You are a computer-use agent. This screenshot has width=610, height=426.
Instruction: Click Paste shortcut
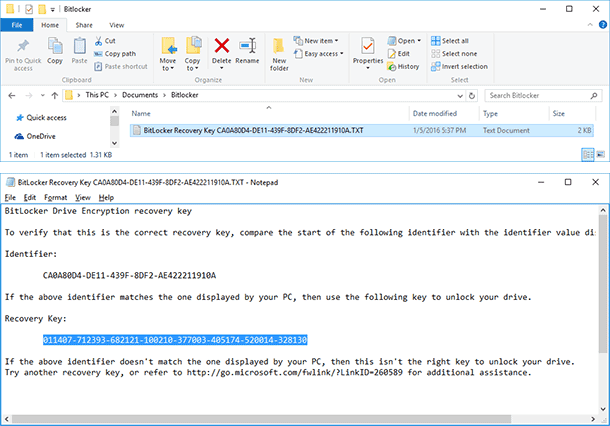[121, 67]
